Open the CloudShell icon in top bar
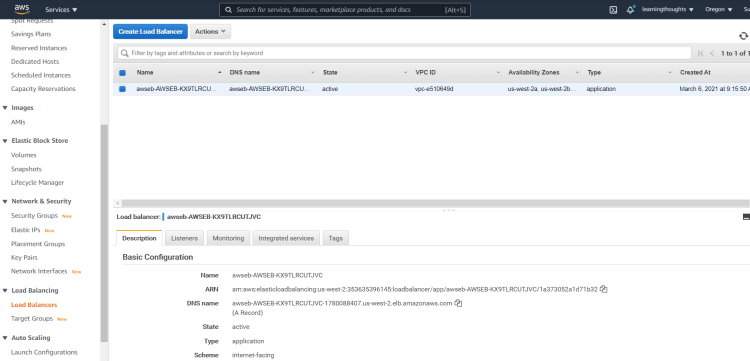Viewport: 750px width, 361px height. [x=613, y=10]
